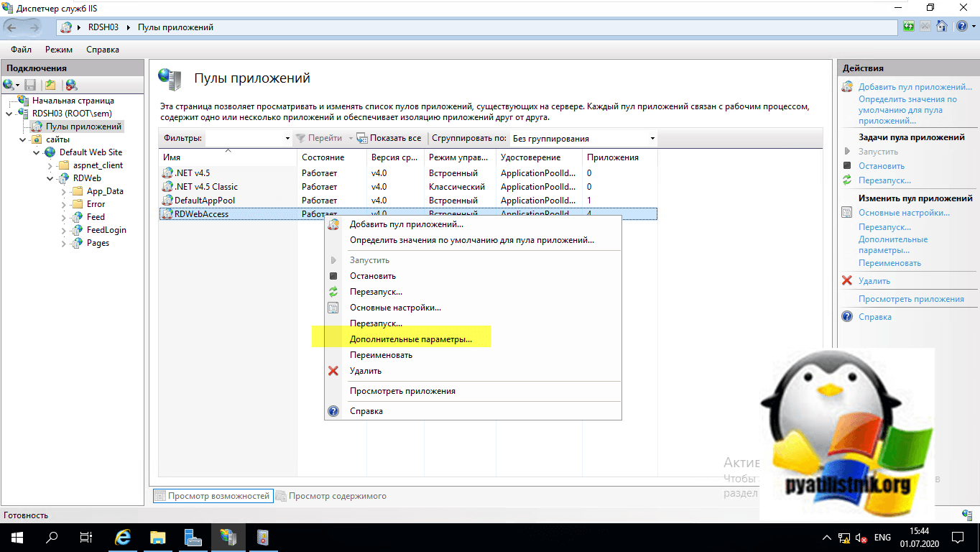Expand the aspnet_client folder node
The height and width of the screenshot is (552, 980).
click(50, 165)
